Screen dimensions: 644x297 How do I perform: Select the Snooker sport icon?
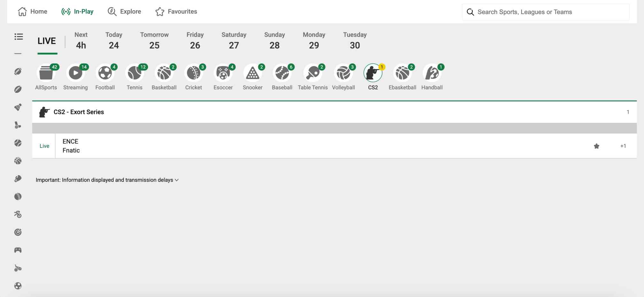[x=252, y=73]
